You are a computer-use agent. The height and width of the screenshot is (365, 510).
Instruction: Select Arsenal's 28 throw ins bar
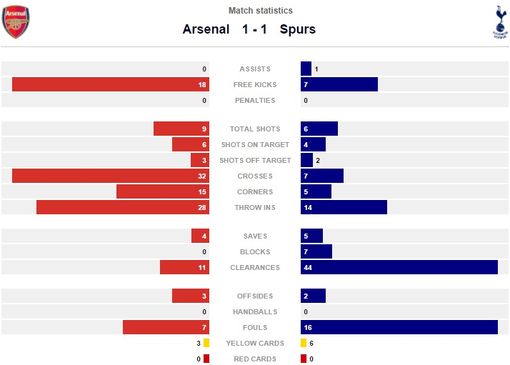pyautogui.click(x=123, y=207)
